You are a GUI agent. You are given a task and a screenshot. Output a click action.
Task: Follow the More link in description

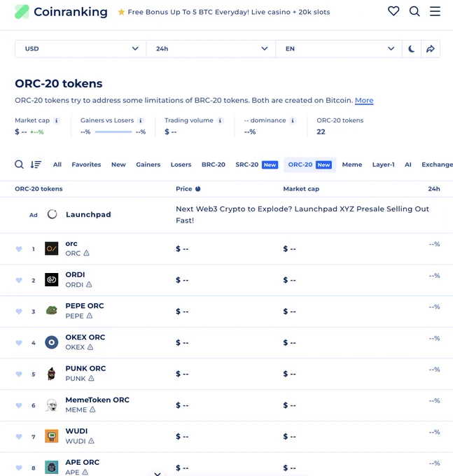[364, 101]
